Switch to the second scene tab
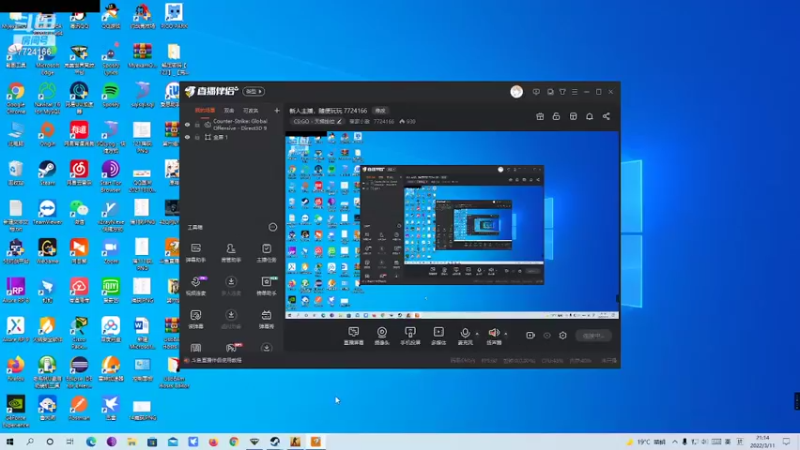 point(229,110)
